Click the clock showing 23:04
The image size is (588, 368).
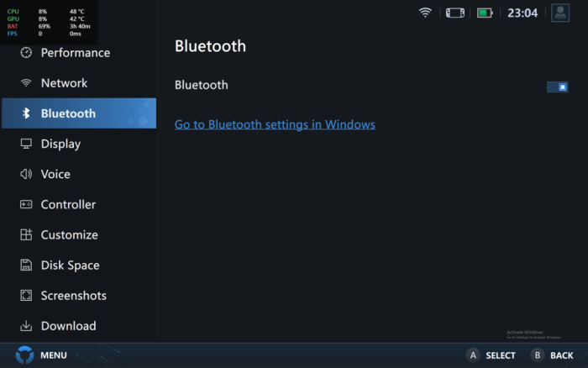point(522,13)
